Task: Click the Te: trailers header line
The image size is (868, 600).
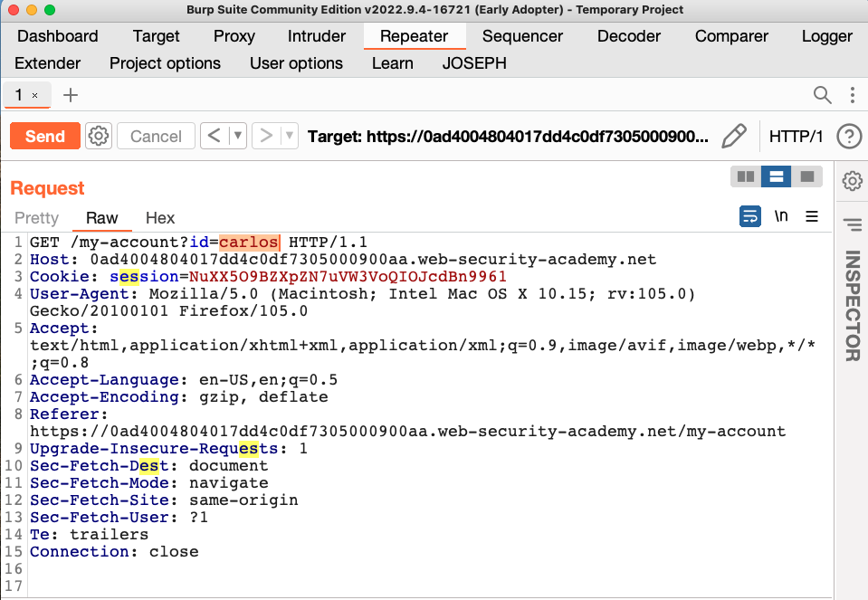Action: tap(89, 535)
